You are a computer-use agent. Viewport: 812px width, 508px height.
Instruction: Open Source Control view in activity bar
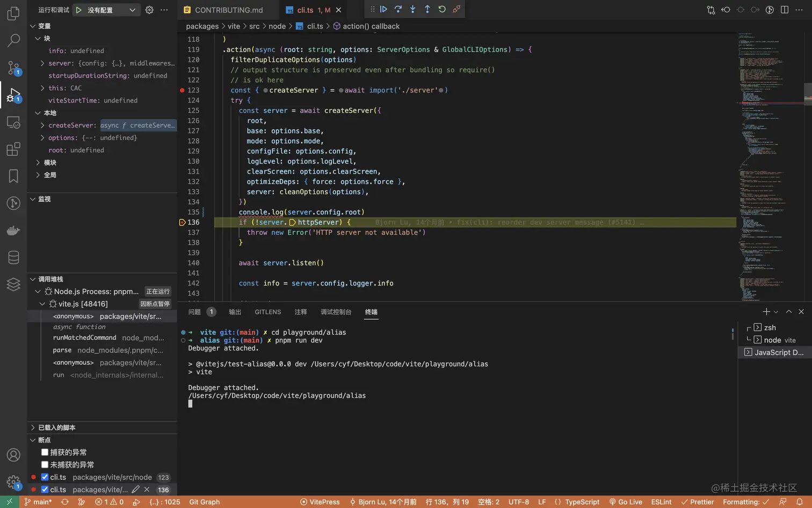pyautogui.click(x=13, y=68)
